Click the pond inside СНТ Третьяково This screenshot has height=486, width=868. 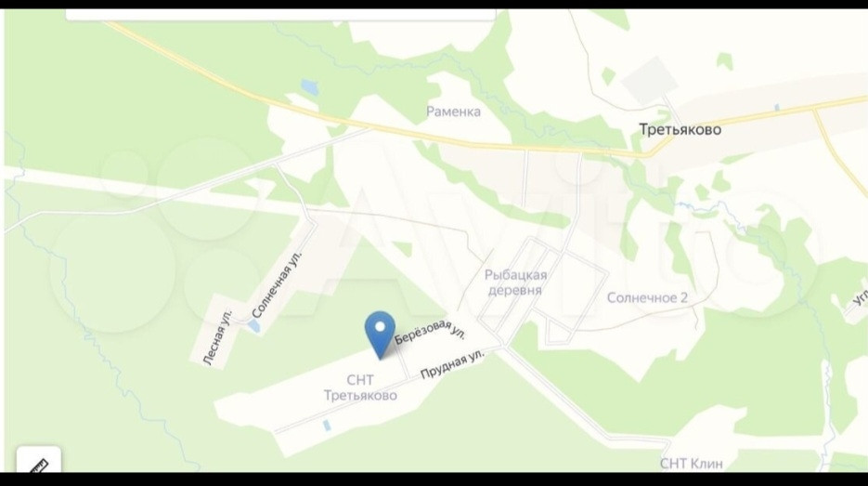click(327, 426)
